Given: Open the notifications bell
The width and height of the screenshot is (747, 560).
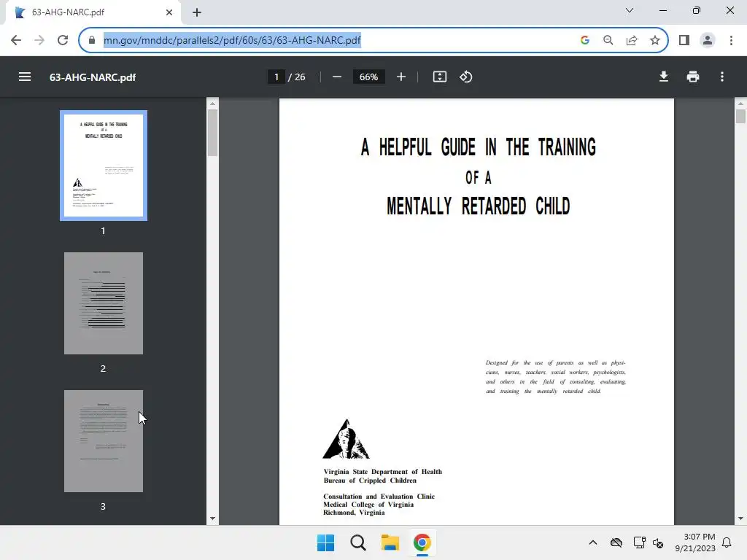Looking at the screenshot, I should pos(727,542).
